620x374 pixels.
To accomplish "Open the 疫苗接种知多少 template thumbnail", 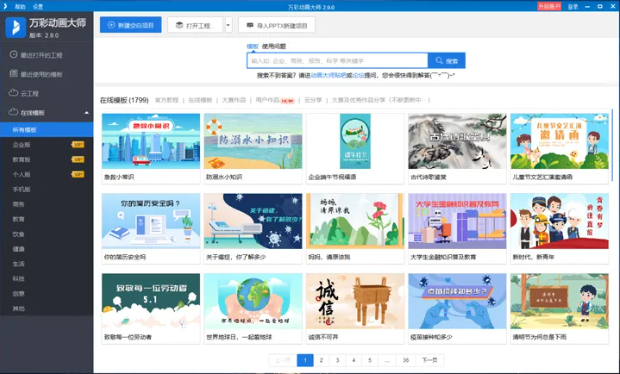I will 457,301.
